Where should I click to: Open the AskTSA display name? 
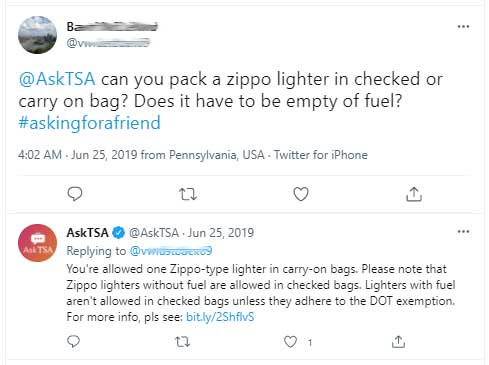[x=87, y=233]
